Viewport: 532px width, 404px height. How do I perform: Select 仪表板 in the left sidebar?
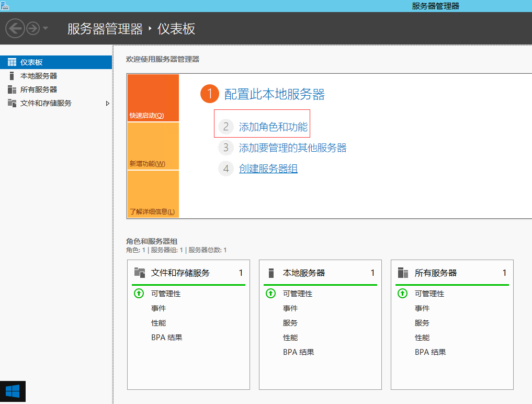[31, 62]
